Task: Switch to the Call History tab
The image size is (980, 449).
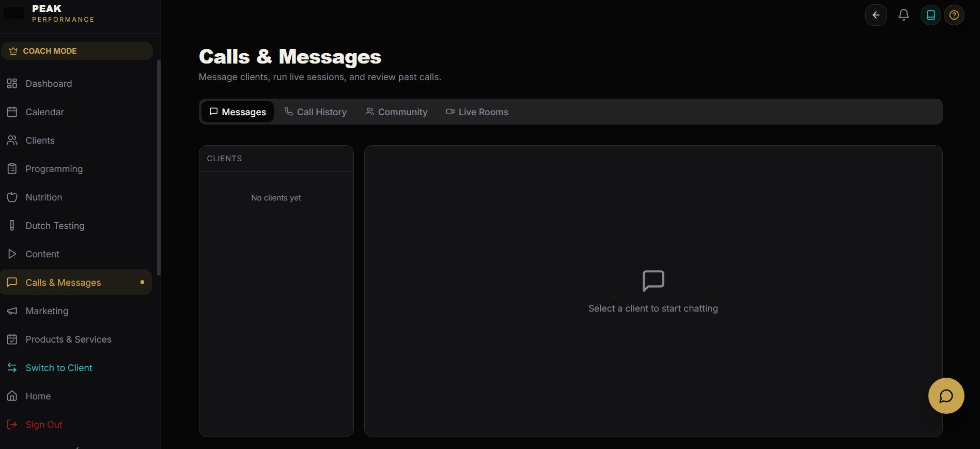Action: pyautogui.click(x=316, y=112)
